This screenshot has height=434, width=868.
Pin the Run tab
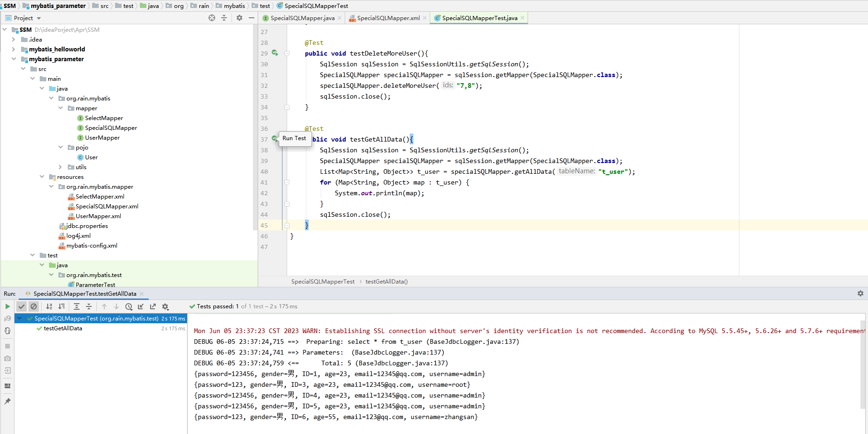[7, 401]
